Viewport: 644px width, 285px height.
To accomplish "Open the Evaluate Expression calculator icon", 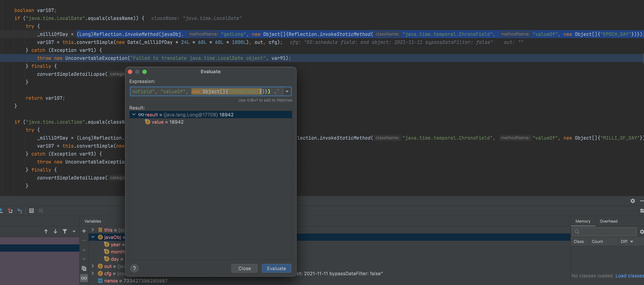I will point(31,211).
